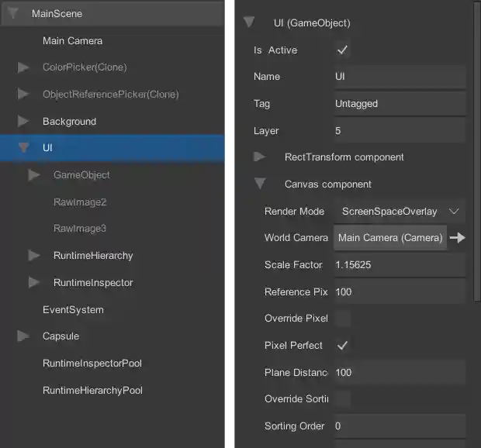
Task: Collapse the MainScene root node
Action: click(x=13, y=13)
